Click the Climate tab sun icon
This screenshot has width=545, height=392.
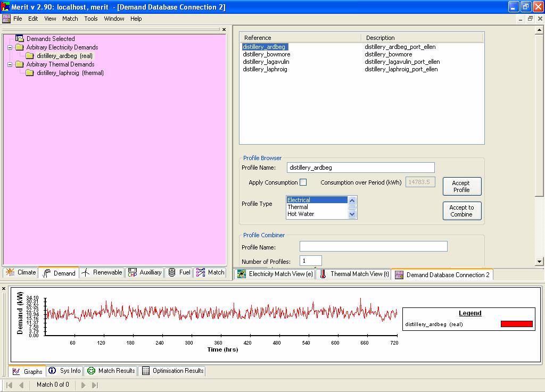click(10, 272)
